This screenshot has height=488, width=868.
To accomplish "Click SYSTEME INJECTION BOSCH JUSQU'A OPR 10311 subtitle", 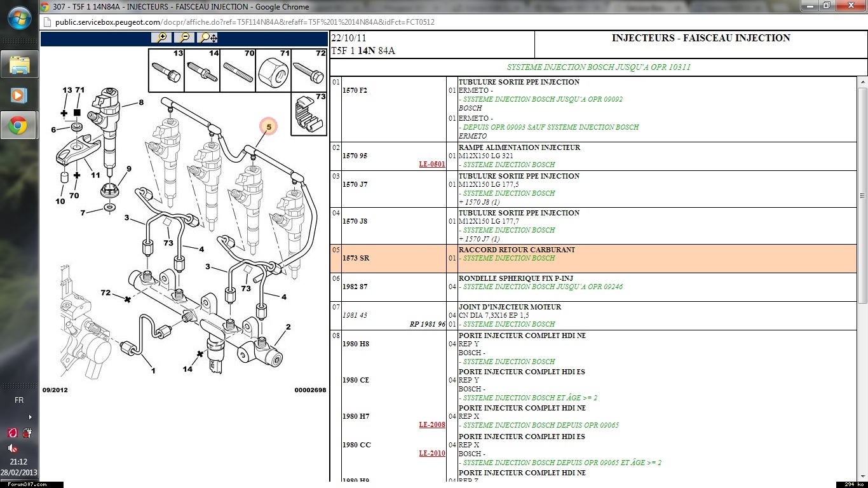I will [x=599, y=67].
